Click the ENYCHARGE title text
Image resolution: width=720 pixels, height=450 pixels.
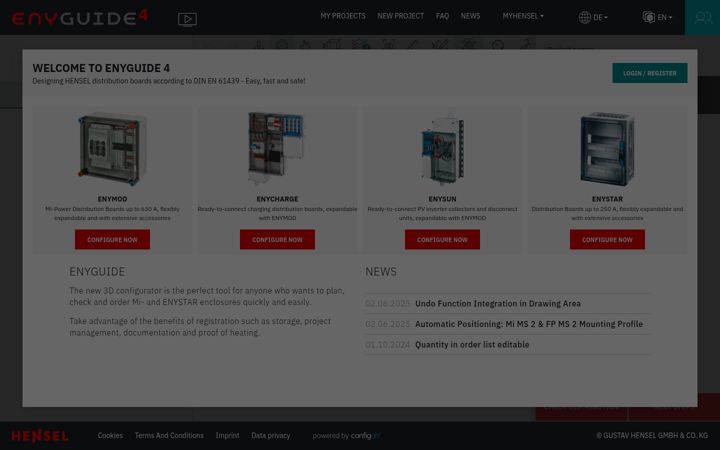pyautogui.click(x=277, y=199)
